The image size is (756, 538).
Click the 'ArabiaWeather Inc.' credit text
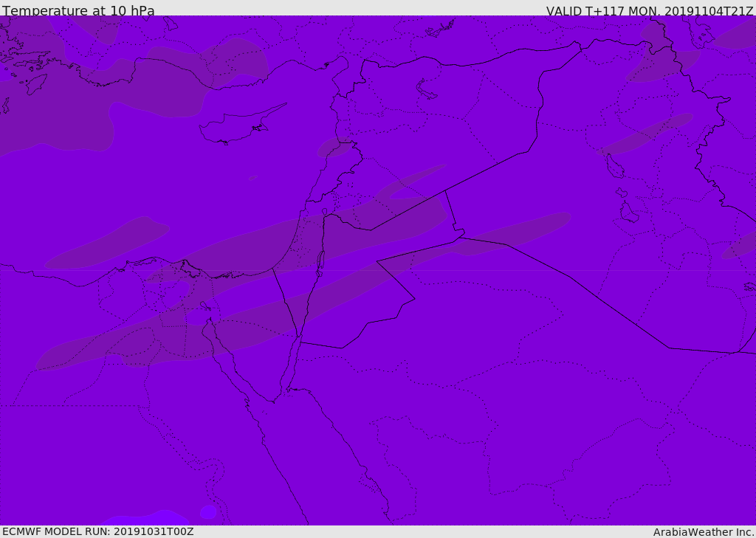click(703, 532)
